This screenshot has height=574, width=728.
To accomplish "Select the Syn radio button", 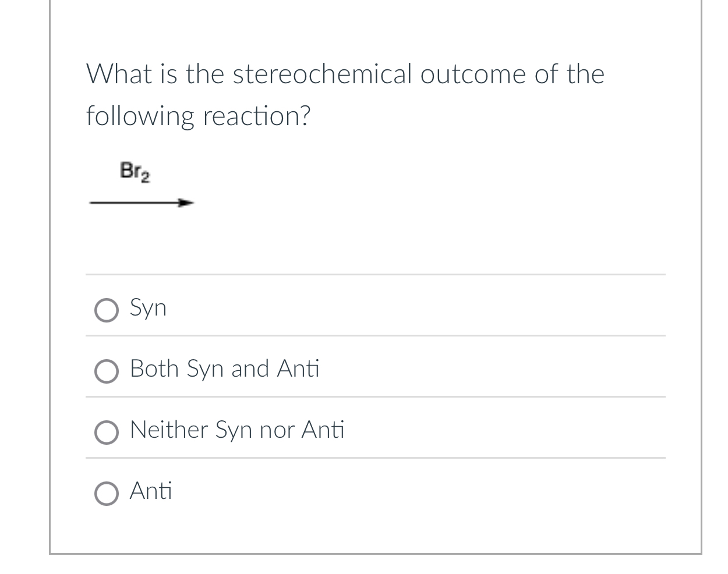I will (107, 310).
